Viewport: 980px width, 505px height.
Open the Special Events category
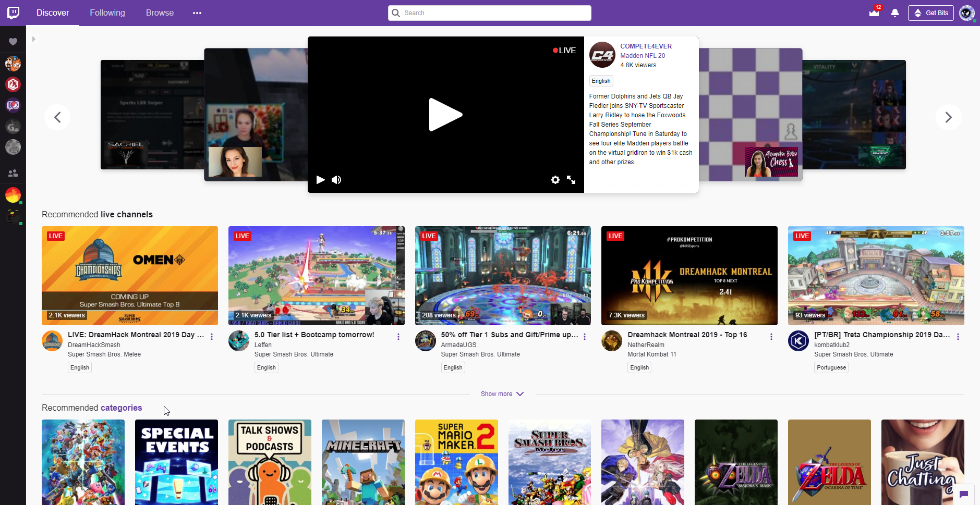(176, 462)
